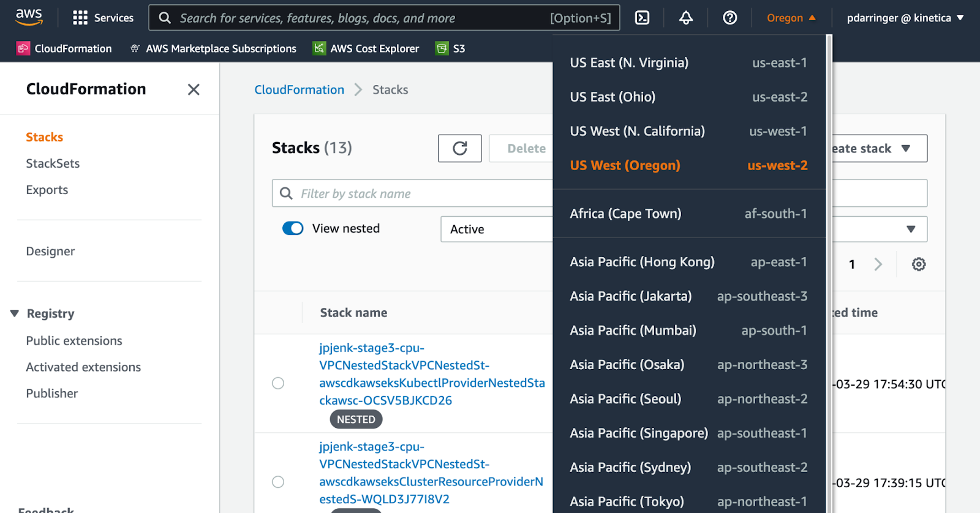The height and width of the screenshot is (513, 980).
Task: Open the jpjenk-stage3-cpu KubectlProvider stack link
Action: tap(432, 374)
